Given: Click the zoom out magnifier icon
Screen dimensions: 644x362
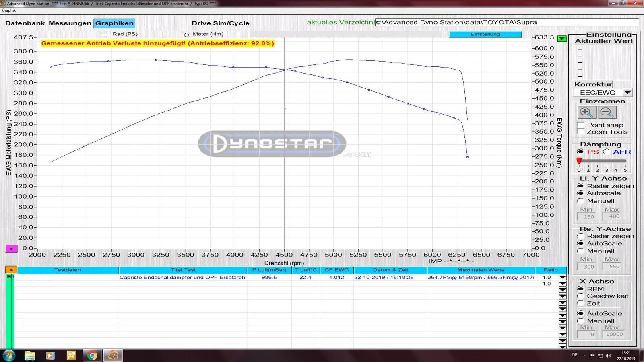Looking at the screenshot, I should (x=607, y=113).
